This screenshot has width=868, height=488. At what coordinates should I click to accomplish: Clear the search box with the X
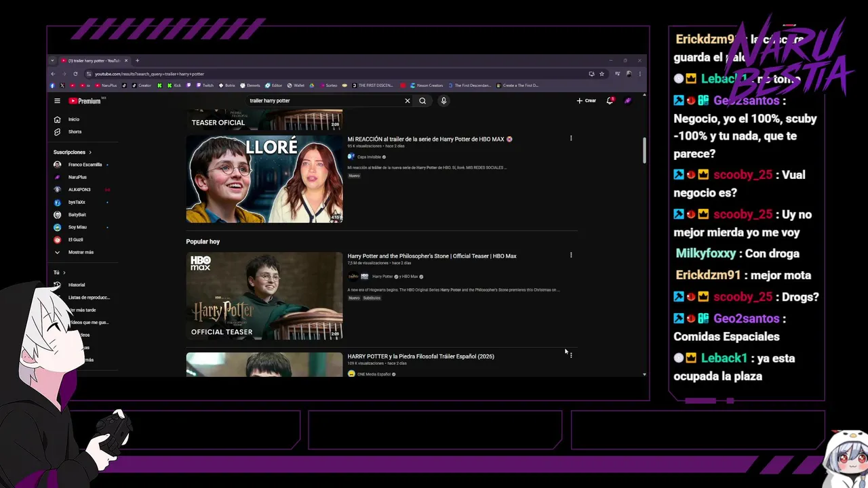click(408, 101)
